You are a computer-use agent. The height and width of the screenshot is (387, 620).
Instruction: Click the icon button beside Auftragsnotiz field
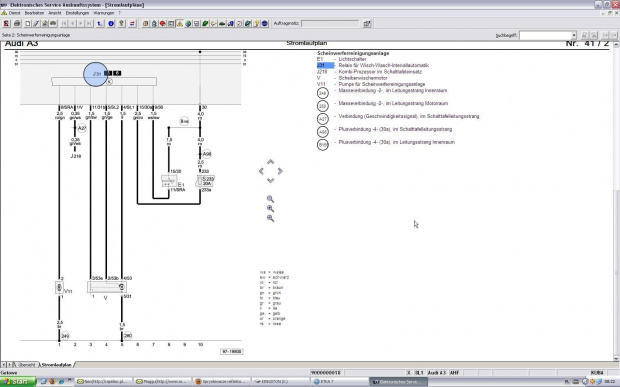pos(367,24)
